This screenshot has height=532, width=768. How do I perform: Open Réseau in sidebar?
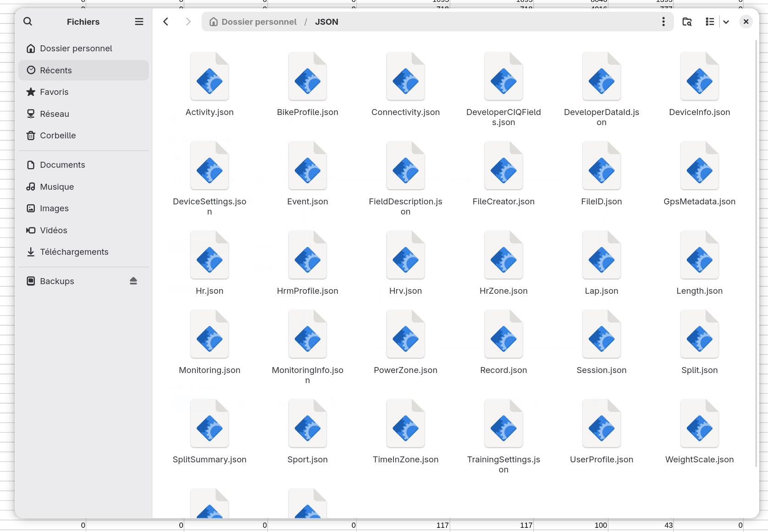83,114
